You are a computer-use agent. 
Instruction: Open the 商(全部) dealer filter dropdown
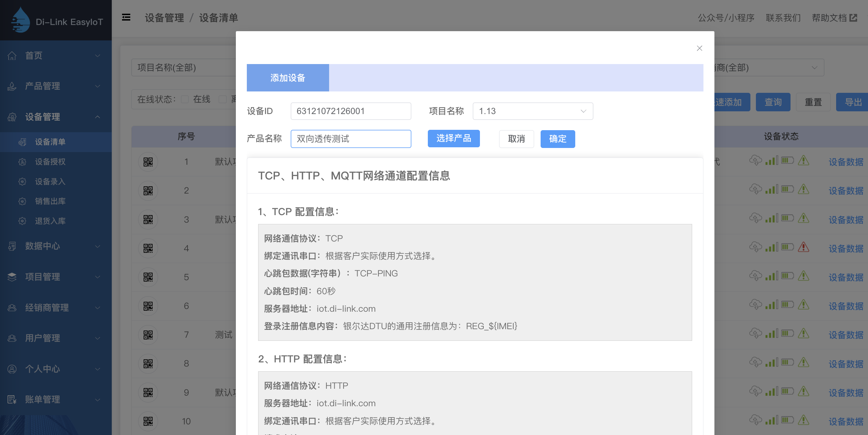click(x=769, y=67)
